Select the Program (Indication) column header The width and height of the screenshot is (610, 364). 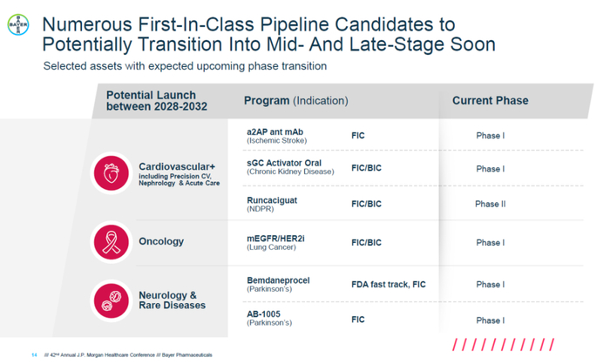(295, 101)
